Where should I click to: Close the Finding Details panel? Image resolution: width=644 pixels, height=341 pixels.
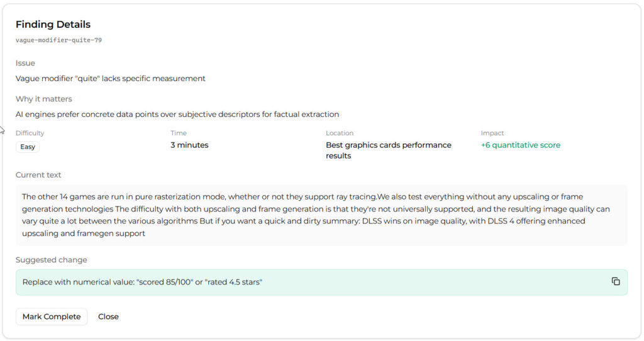click(x=108, y=316)
